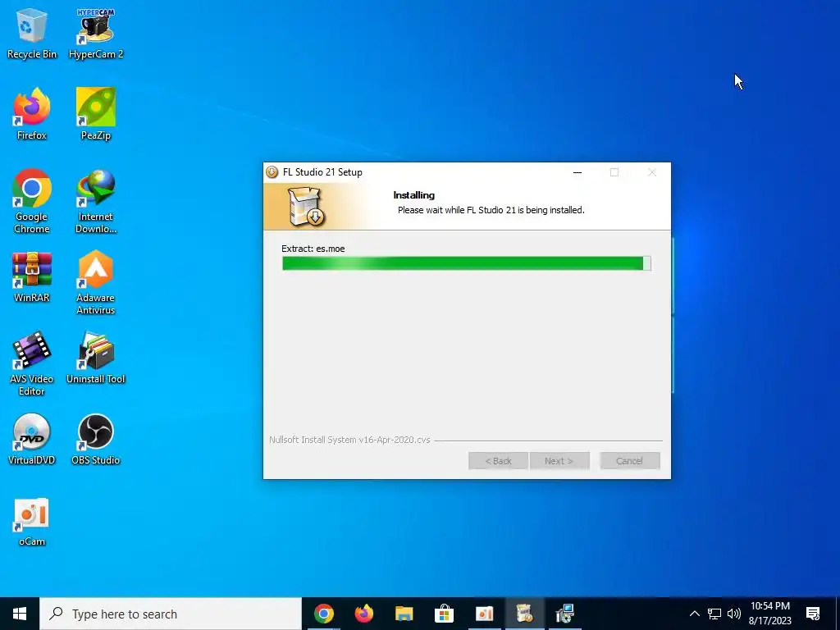Select the Firefox desktop shortcut

pos(32,114)
